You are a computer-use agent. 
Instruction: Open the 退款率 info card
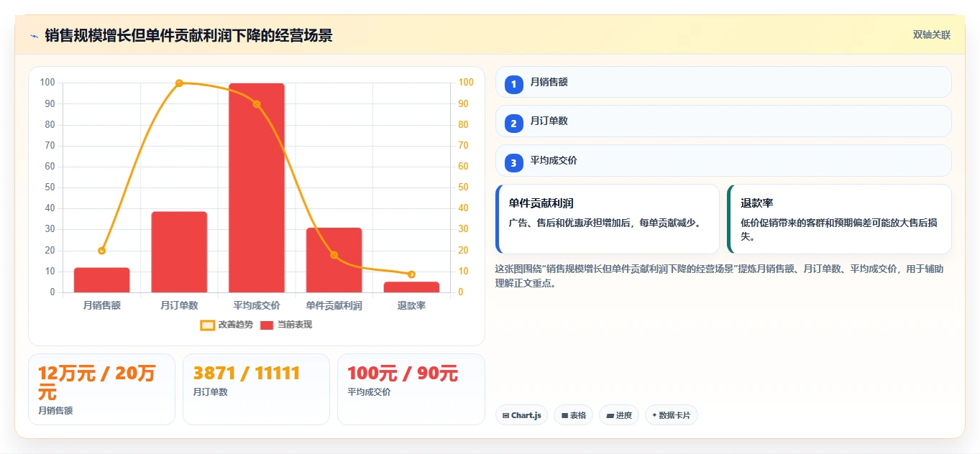[839, 219]
